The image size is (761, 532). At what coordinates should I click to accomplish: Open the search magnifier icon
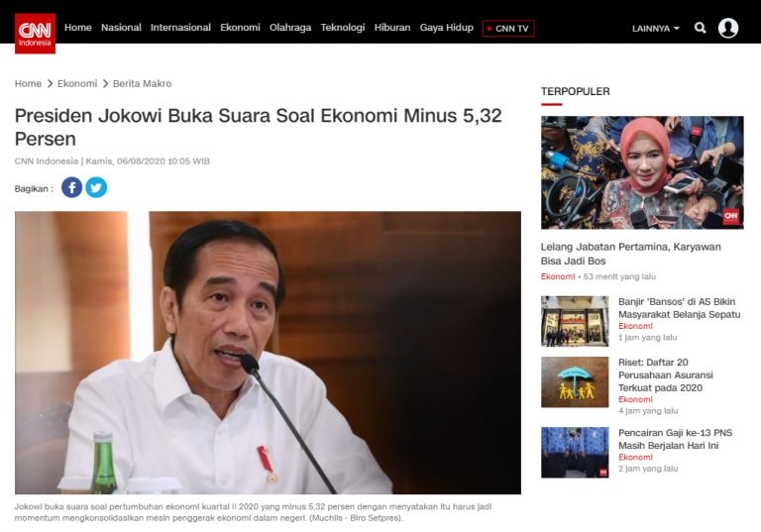pos(700,28)
